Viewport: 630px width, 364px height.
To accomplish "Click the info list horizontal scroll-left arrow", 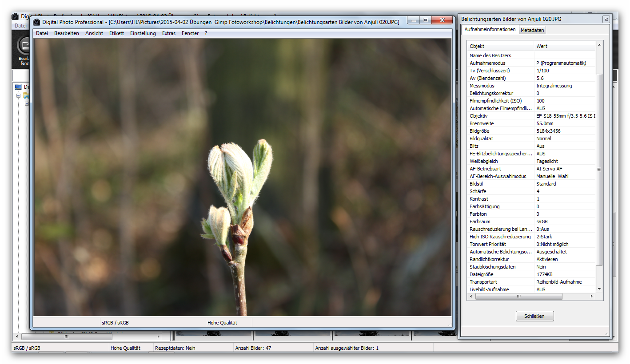I will point(471,296).
